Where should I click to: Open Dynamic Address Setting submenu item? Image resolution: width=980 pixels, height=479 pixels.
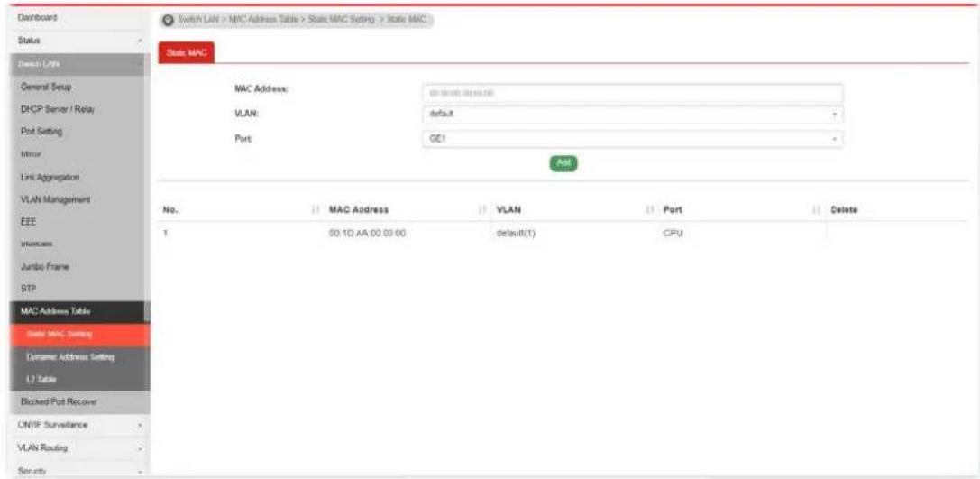80,357
